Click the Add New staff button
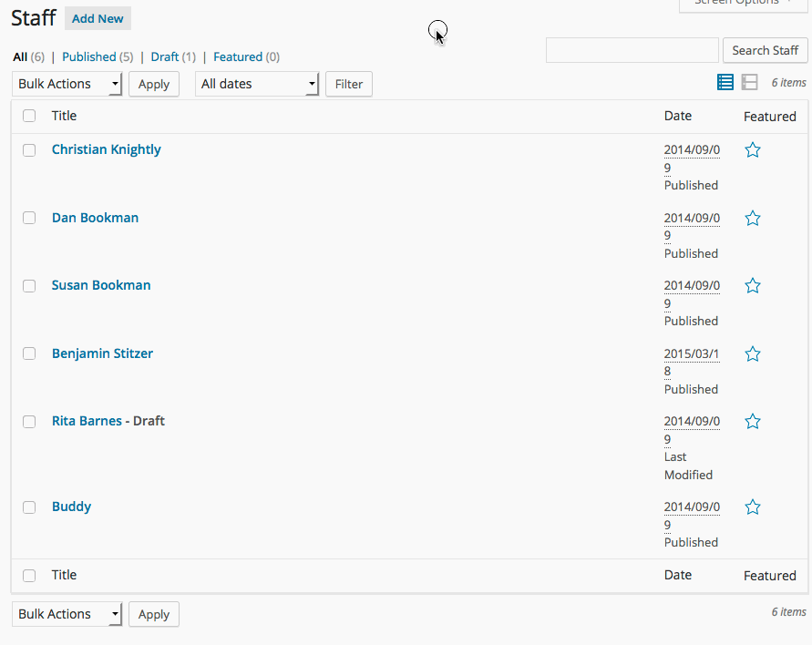The height and width of the screenshot is (645, 812). click(x=98, y=18)
